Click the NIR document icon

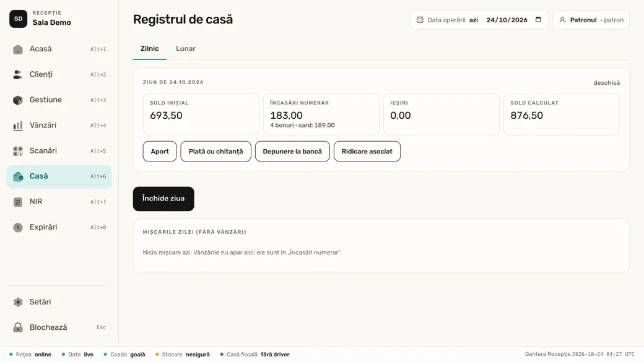click(x=18, y=202)
